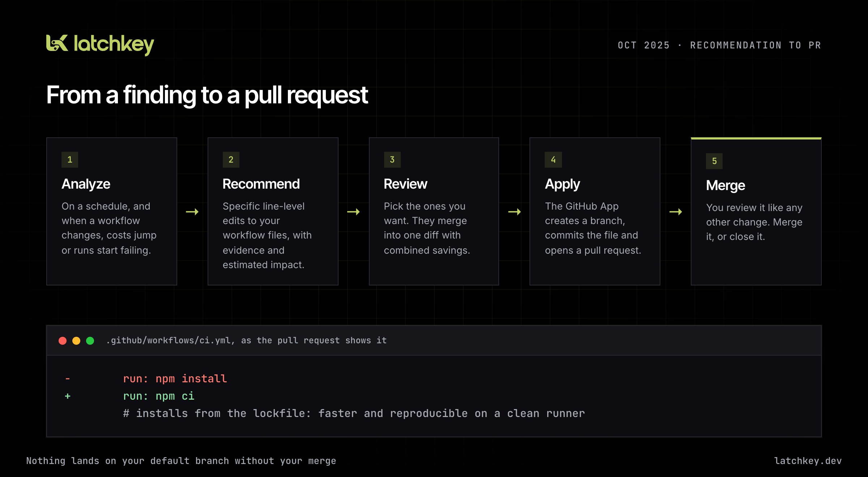Click Recommend description 'Specific line-level edits'
Screen dimensions: 868x477
[x=267, y=235]
